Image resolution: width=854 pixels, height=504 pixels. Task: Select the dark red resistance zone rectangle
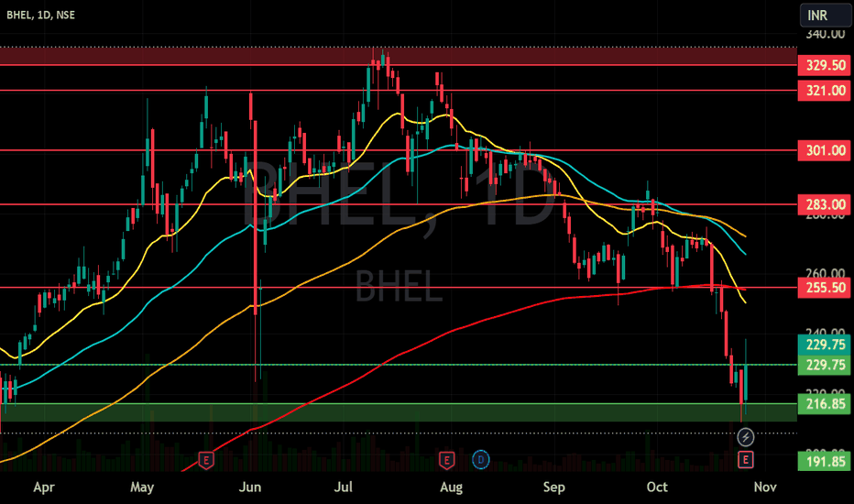pyautogui.click(x=398, y=57)
